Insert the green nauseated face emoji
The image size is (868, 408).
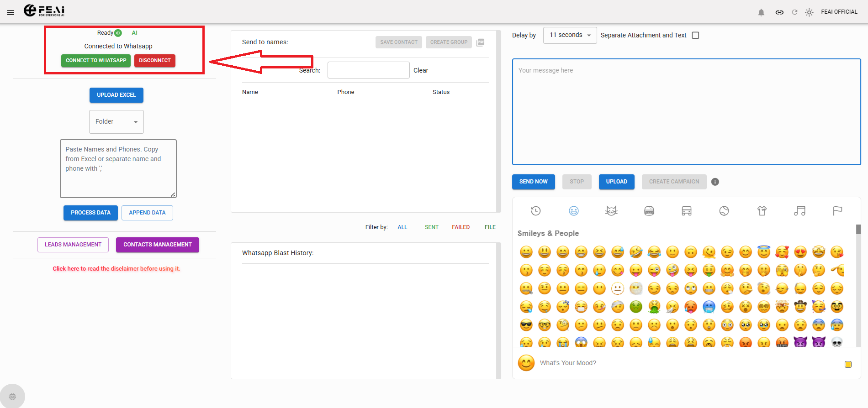[636, 307]
